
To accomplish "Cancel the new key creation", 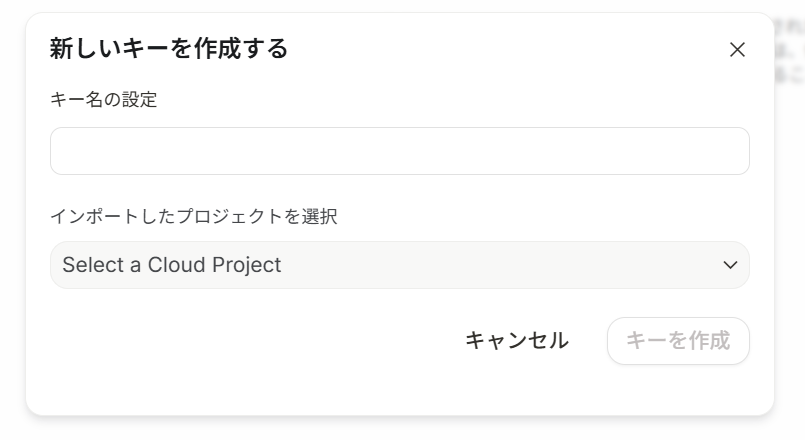I will 517,341.
